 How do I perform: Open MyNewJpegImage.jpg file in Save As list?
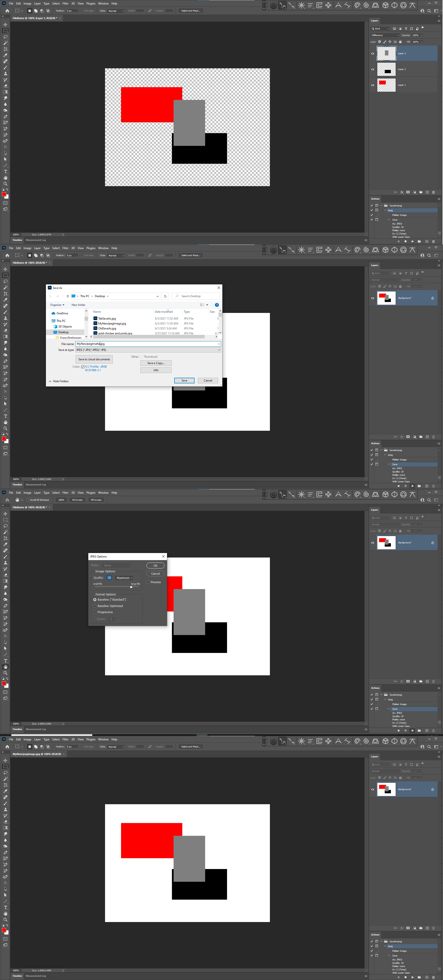[x=112, y=323]
